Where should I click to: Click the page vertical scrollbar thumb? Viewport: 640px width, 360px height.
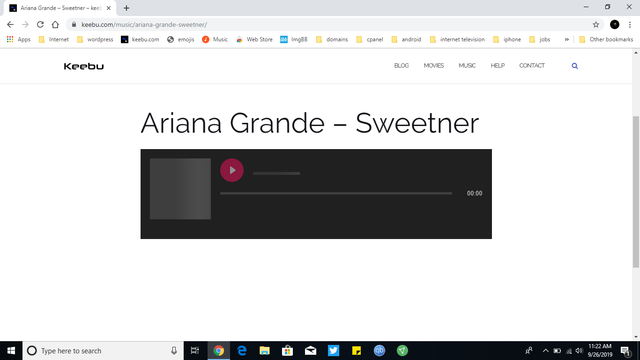click(636, 192)
